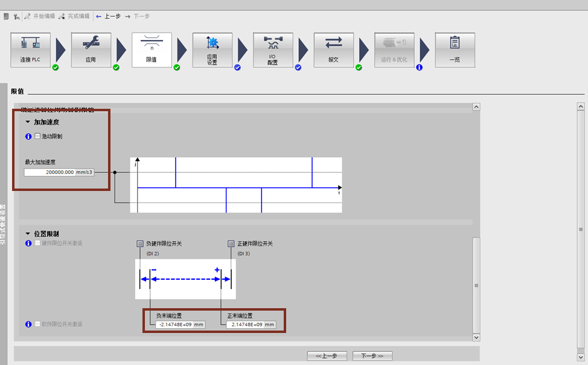This screenshot has height=365, width=588.
Task: Select the 限值 step icon
Action: [x=152, y=50]
